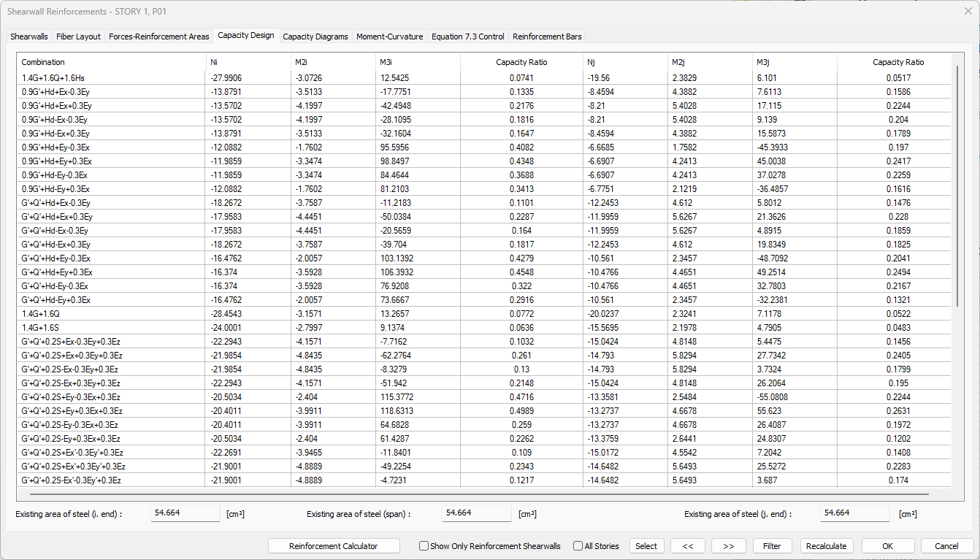Go to next shearwall with >> button
The width and height of the screenshot is (980, 560).
pos(728,546)
